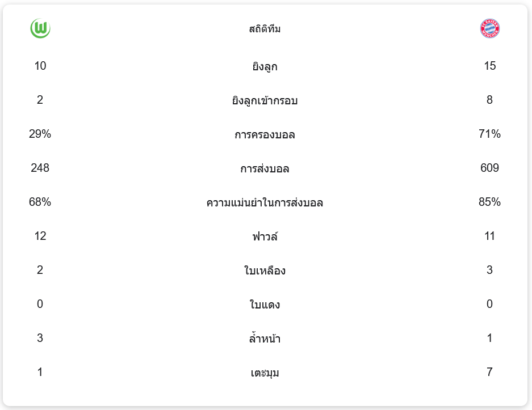532x410 pixels.
Task: Click Wolfsburg's 68% pass accuracy value
Action: [x=40, y=202]
